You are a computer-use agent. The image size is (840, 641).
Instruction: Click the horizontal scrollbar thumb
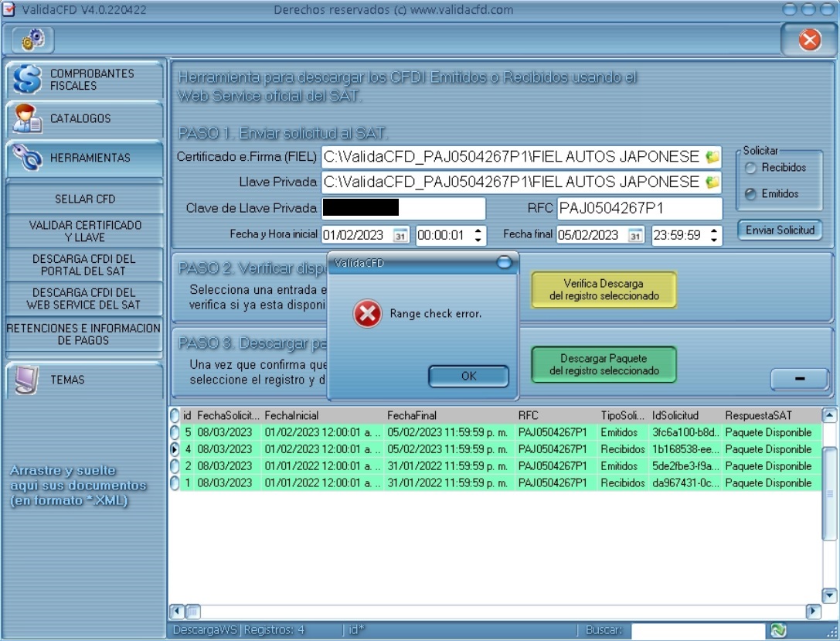[x=193, y=611]
